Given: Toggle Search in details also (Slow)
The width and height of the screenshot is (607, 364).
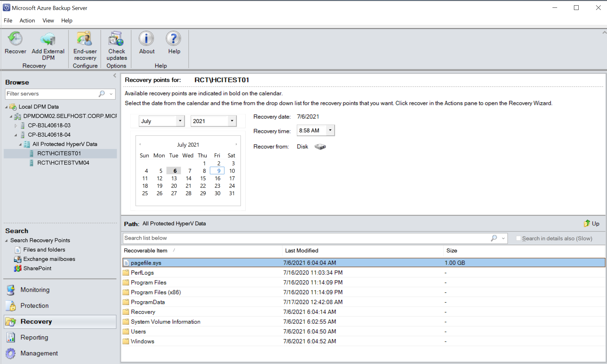Looking at the screenshot, I should click(518, 238).
